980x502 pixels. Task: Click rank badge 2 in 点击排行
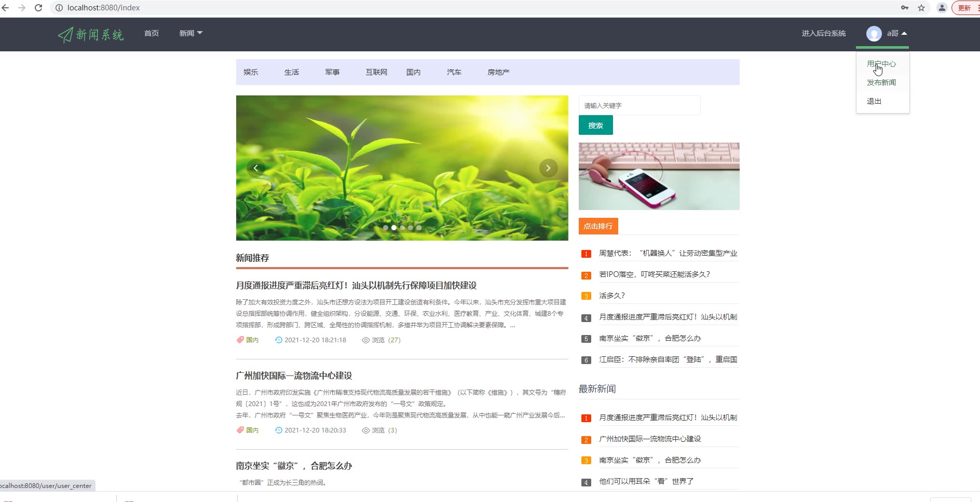pyautogui.click(x=586, y=275)
